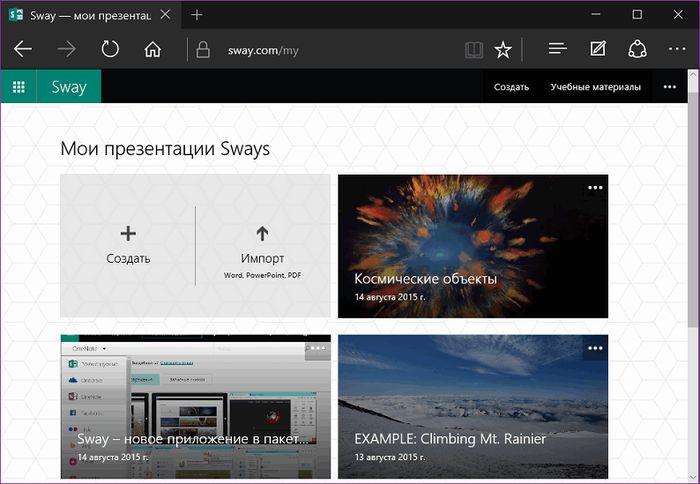Click the browser back arrow
Screen dimensions: 700x484
click(x=23, y=49)
